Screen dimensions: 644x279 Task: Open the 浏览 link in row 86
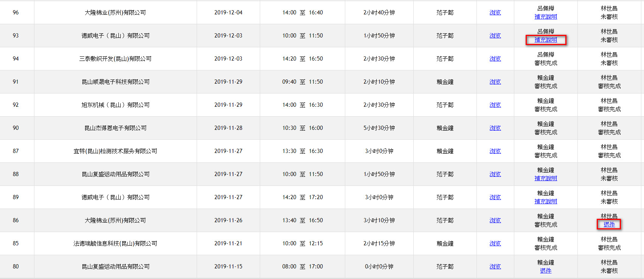(495, 220)
